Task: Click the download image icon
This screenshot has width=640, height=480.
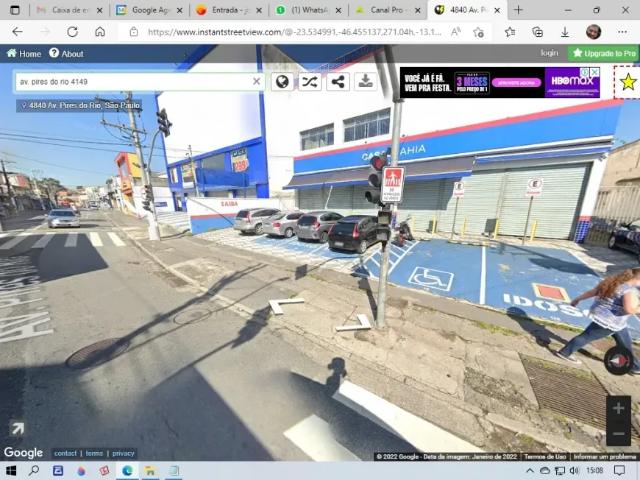Action: point(365,82)
